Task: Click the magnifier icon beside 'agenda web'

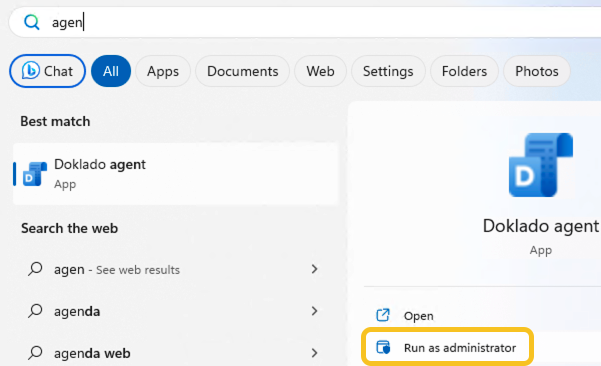Action: tap(35, 353)
